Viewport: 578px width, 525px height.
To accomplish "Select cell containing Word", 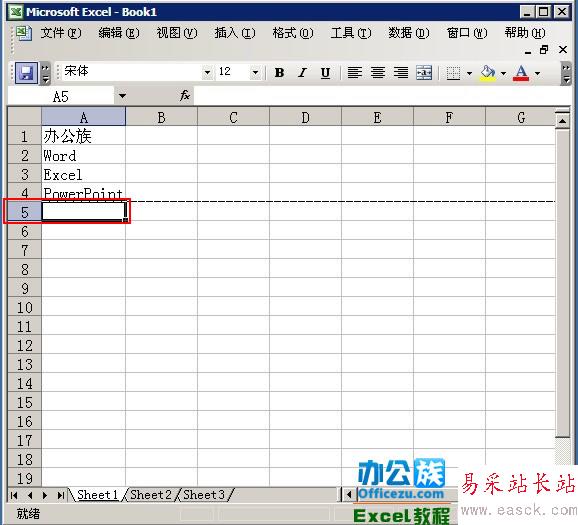I will click(x=84, y=155).
